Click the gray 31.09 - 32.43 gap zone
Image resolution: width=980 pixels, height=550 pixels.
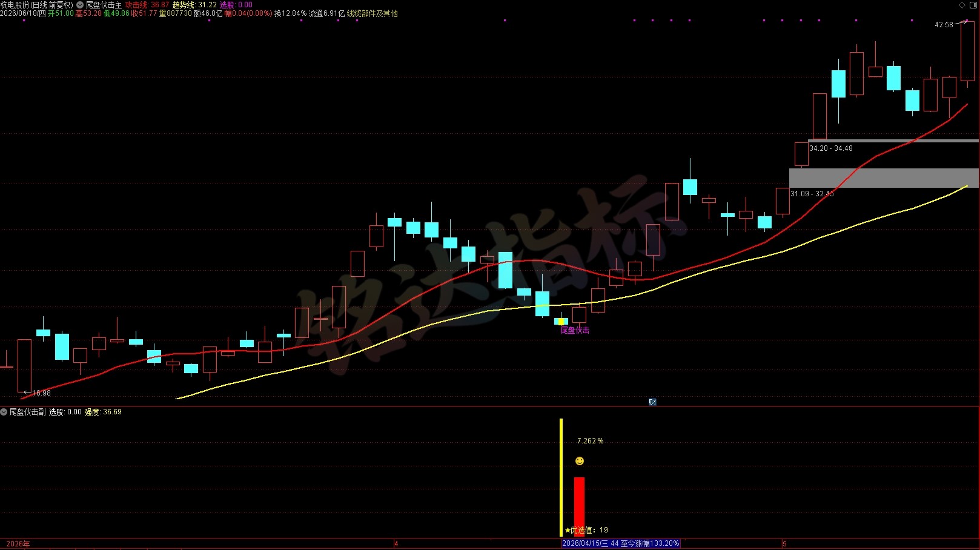click(884, 178)
